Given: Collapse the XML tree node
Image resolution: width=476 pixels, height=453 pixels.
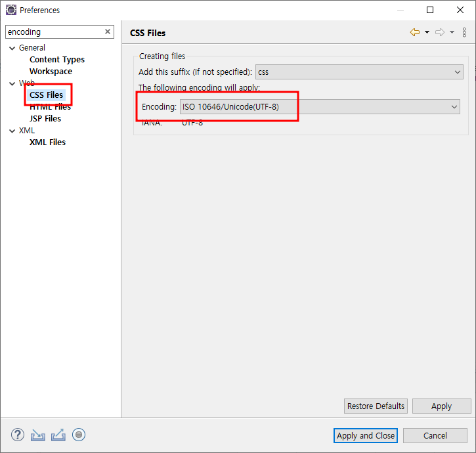Looking at the screenshot, I should click(12, 131).
